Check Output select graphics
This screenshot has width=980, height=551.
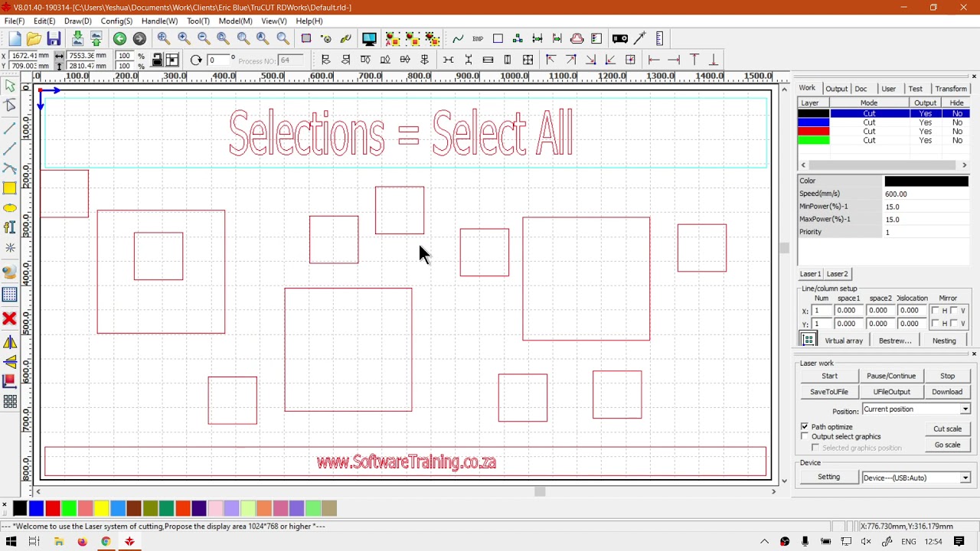coord(805,436)
